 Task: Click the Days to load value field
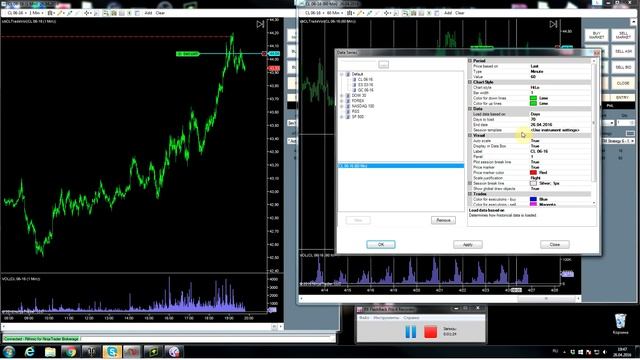tap(560, 120)
